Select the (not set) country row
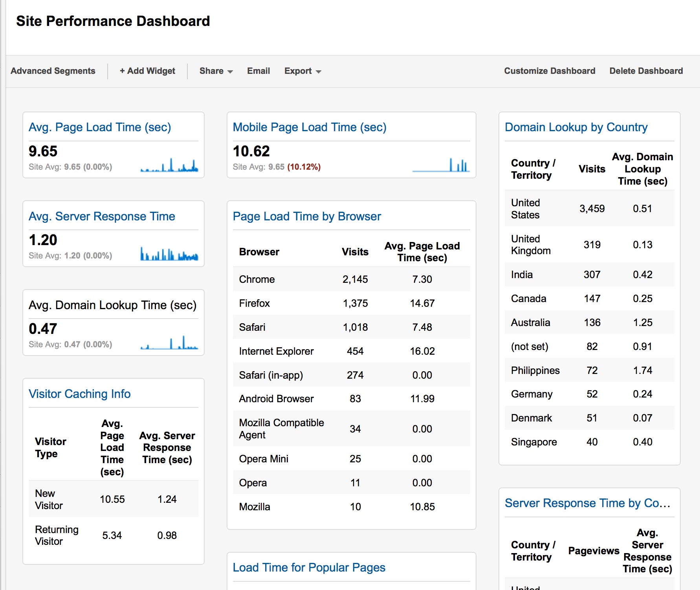The width and height of the screenshot is (700, 590). click(590, 346)
